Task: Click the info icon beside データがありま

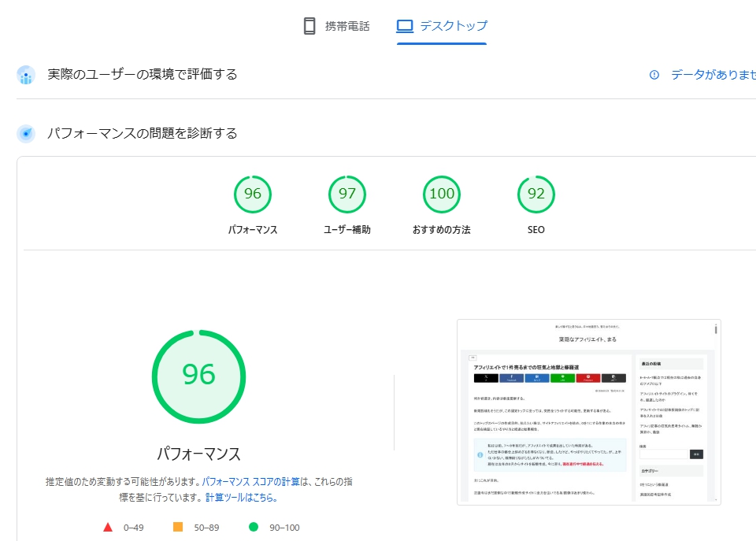Action: click(654, 75)
